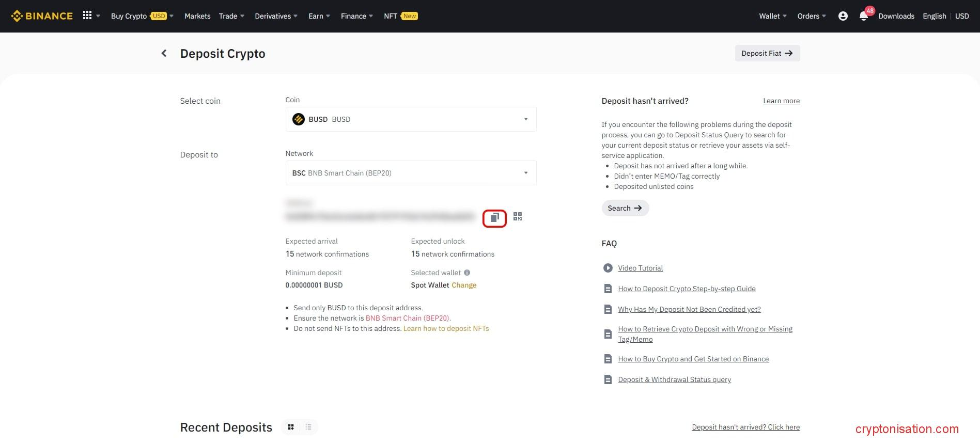
Task: Switch Recent Deposits to list view
Action: 308,427
